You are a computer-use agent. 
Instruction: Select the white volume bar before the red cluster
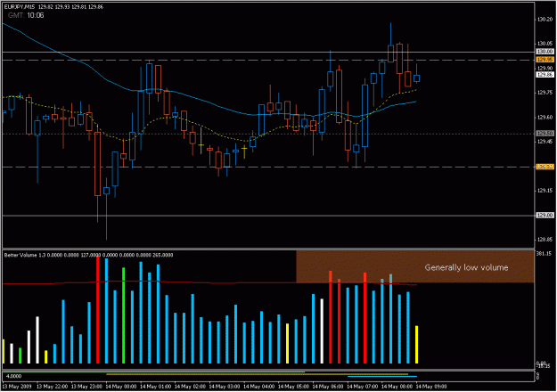(x=322, y=331)
